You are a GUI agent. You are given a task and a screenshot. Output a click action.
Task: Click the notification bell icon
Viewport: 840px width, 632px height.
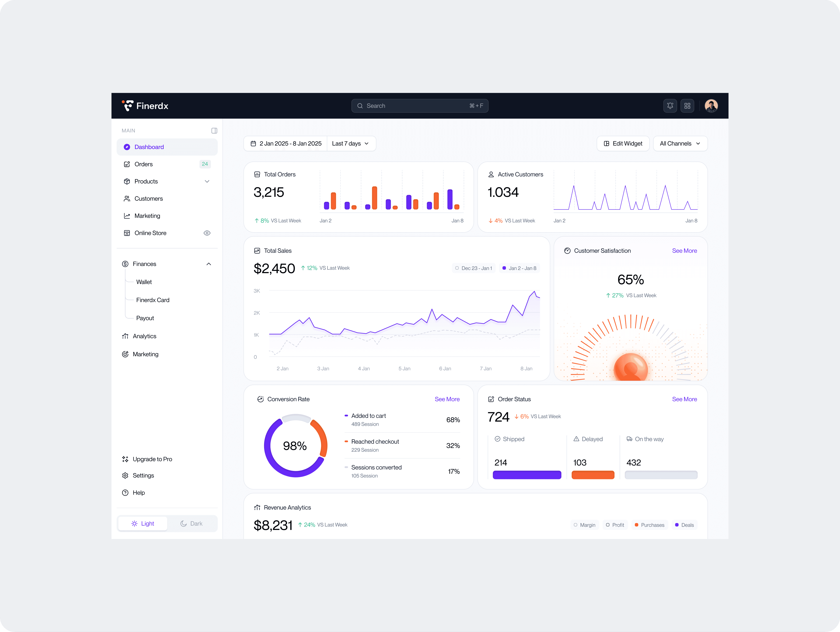(670, 106)
